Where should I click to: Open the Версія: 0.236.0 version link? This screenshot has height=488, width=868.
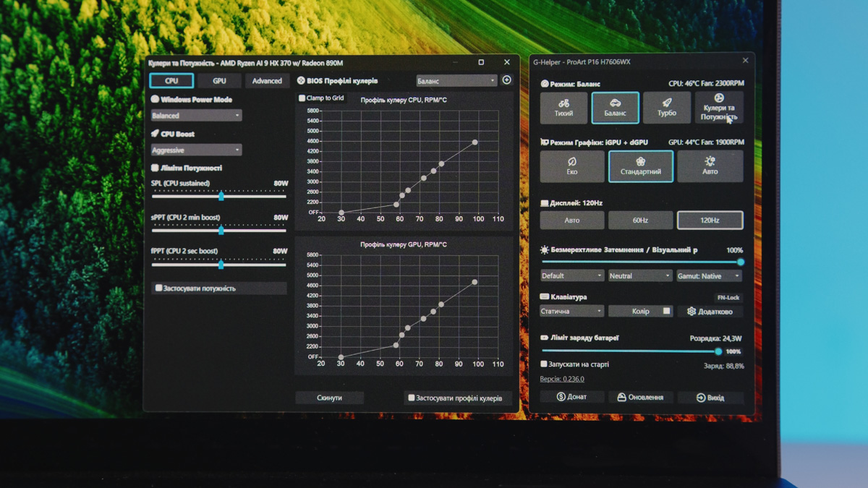click(562, 379)
